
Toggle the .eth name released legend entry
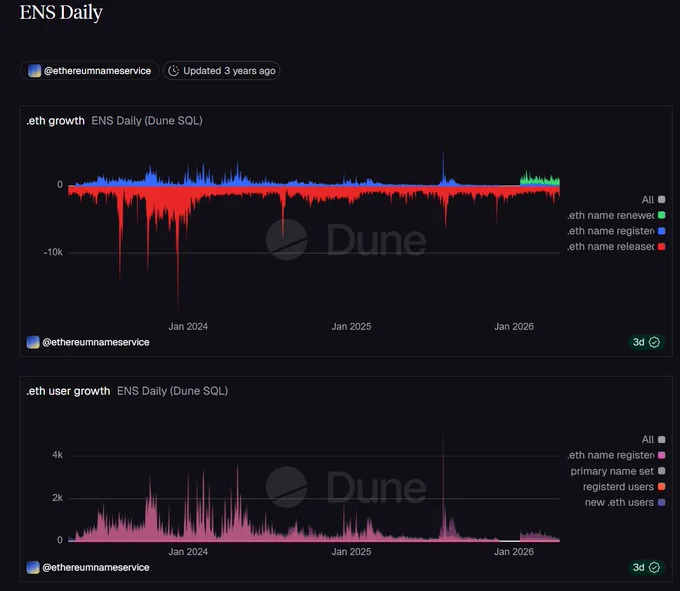616,246
